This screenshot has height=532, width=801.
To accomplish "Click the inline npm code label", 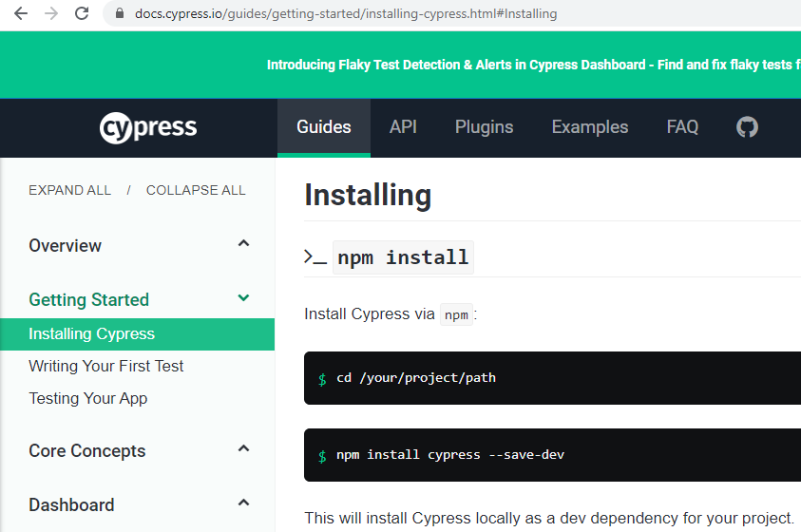I will [456, 315].
